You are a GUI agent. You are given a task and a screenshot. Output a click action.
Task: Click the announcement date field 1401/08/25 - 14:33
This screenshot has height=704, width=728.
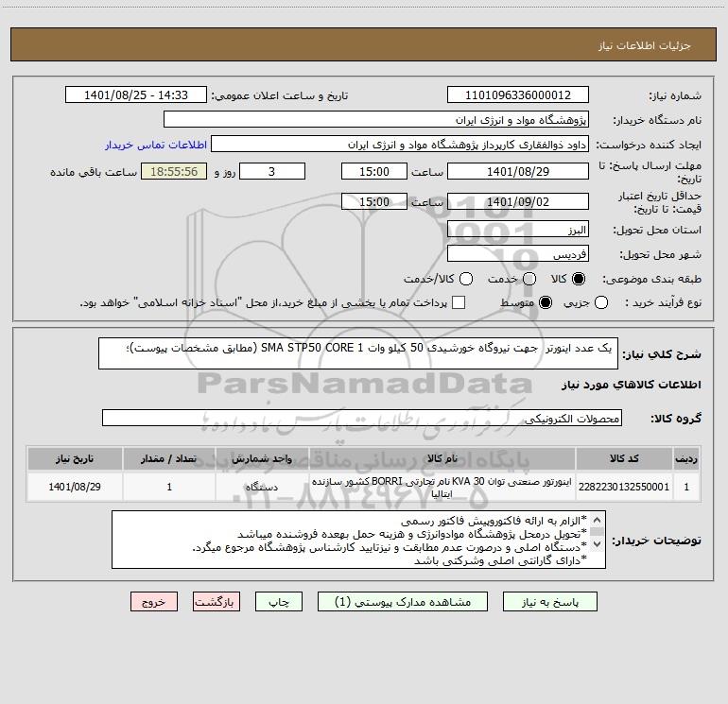[x=135, y=94]
